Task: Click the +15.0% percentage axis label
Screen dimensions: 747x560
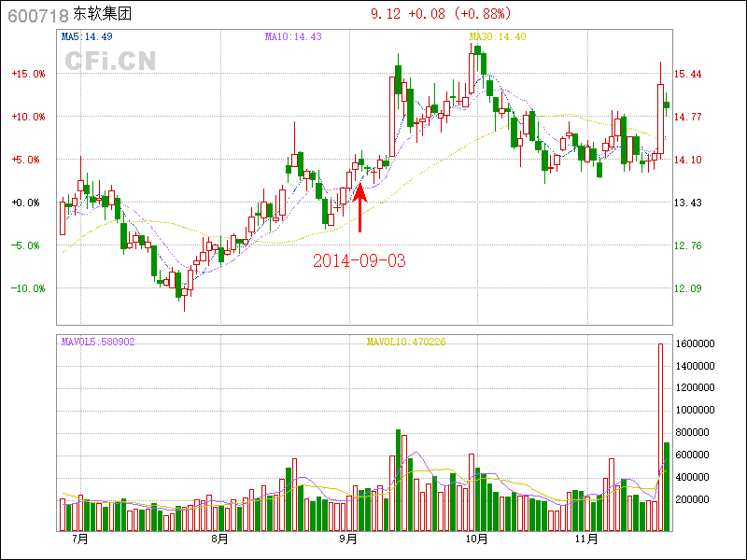Action: pyautogui.click(x=28, y=74)
